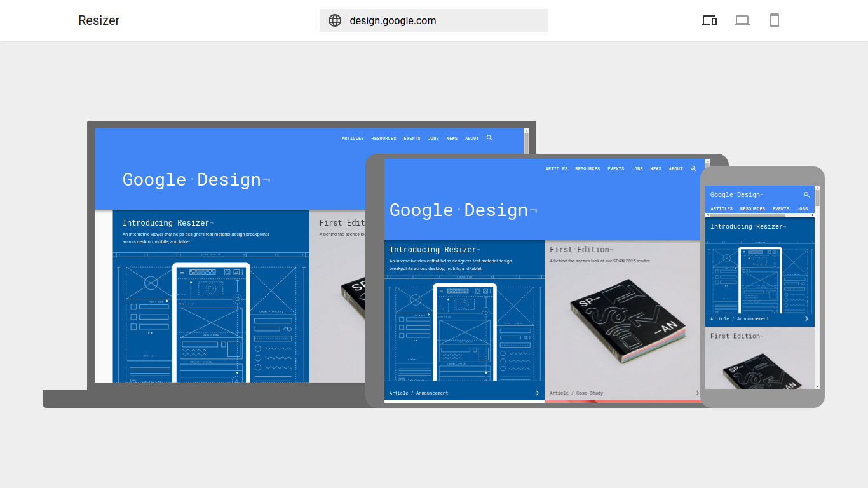
Task: Open RESOURCES in the laptop preview nav
Action: [384, 139]
